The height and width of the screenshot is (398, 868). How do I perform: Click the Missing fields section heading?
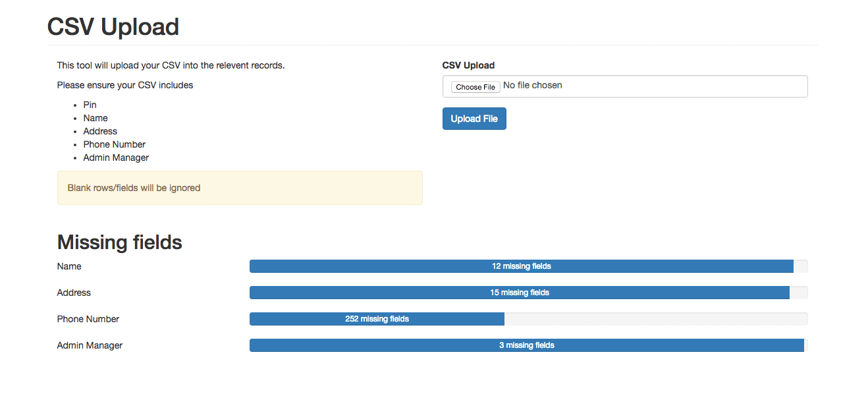[x=120, y=242]
